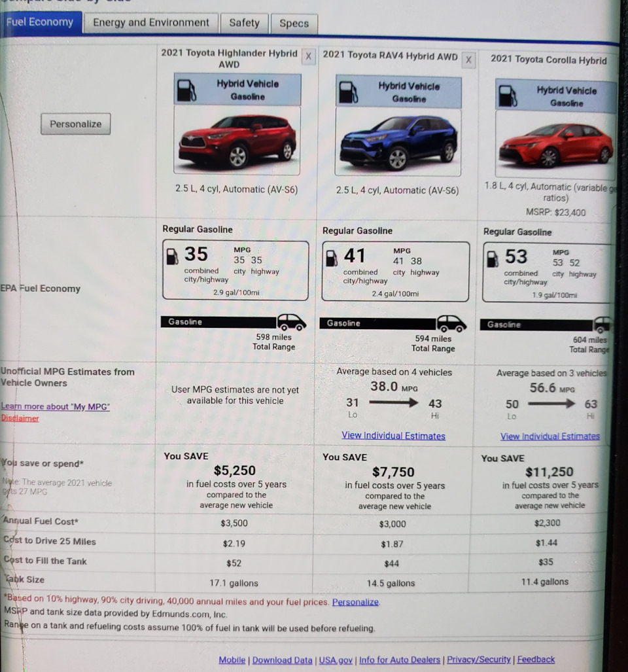The width and height of the screenshot is (628, 672).
Task: Click the 17.1 gallons tank size
Action: (x=234, y=583)
